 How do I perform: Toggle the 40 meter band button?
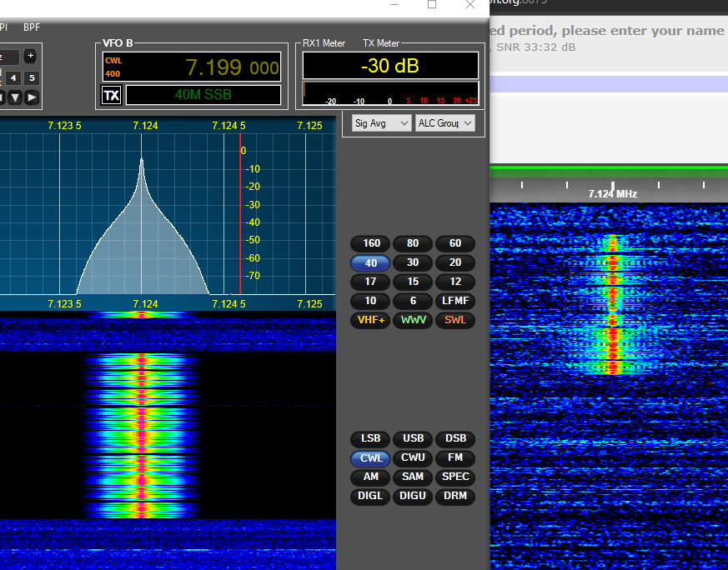coord(370,262)
